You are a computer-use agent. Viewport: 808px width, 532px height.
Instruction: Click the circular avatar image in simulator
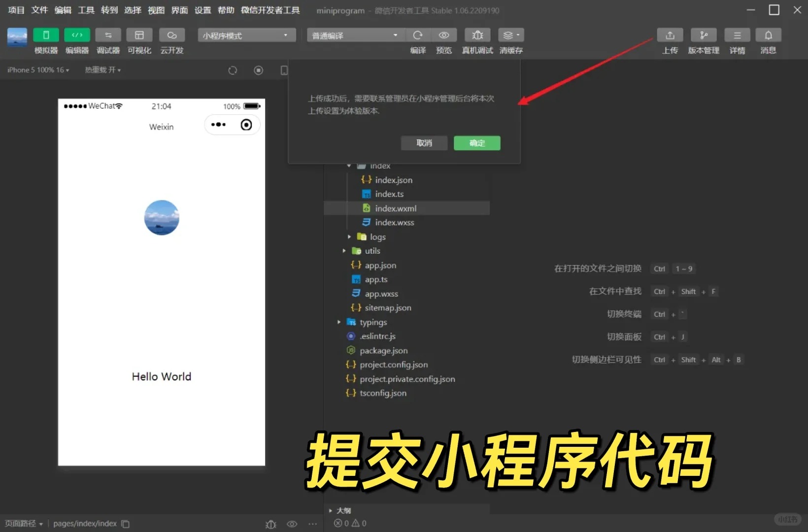(x=162, y=218)
